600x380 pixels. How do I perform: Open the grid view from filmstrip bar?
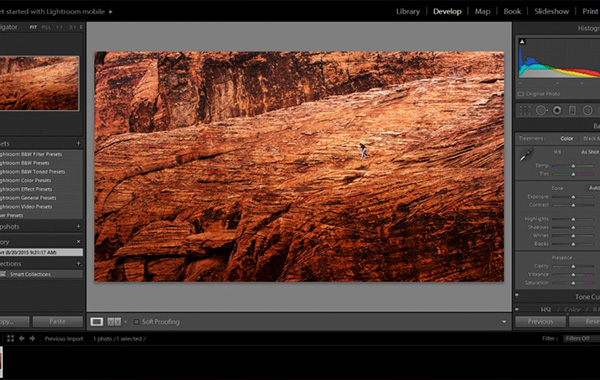[10, 339]
